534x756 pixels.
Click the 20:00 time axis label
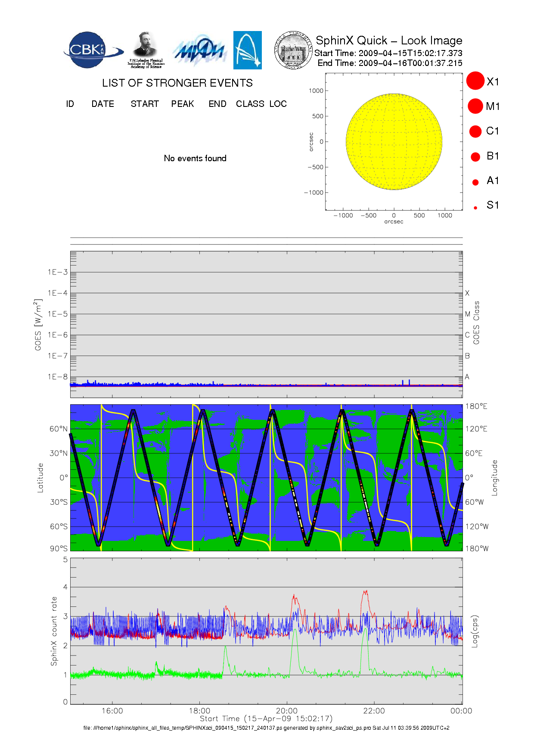[x=286, y=711]
